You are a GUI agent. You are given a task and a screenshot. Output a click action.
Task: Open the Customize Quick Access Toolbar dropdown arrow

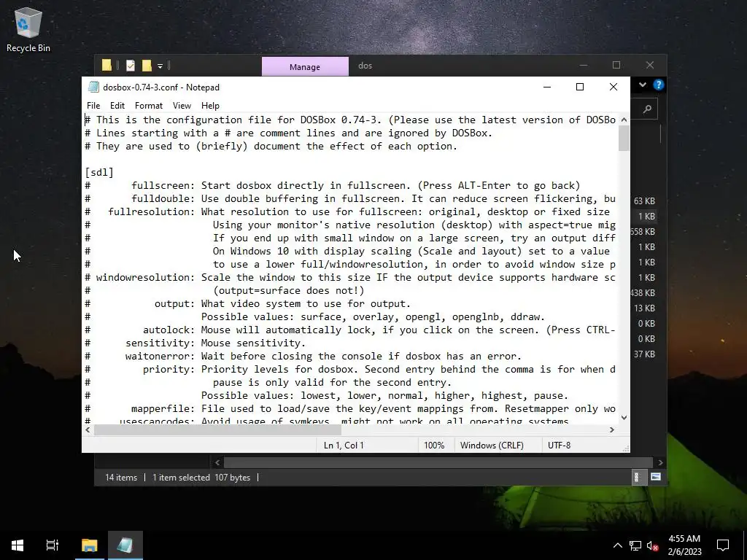pos(160,66)
